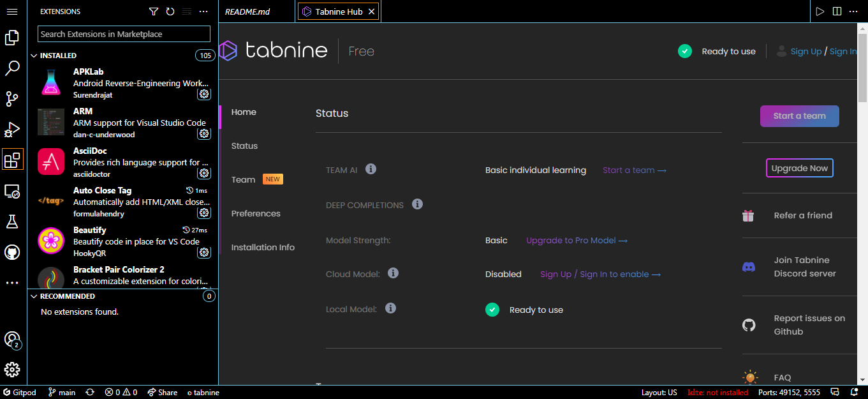Open Home in Tabnine sidebar
Screen dimensions: 868x399
(244, 112)
